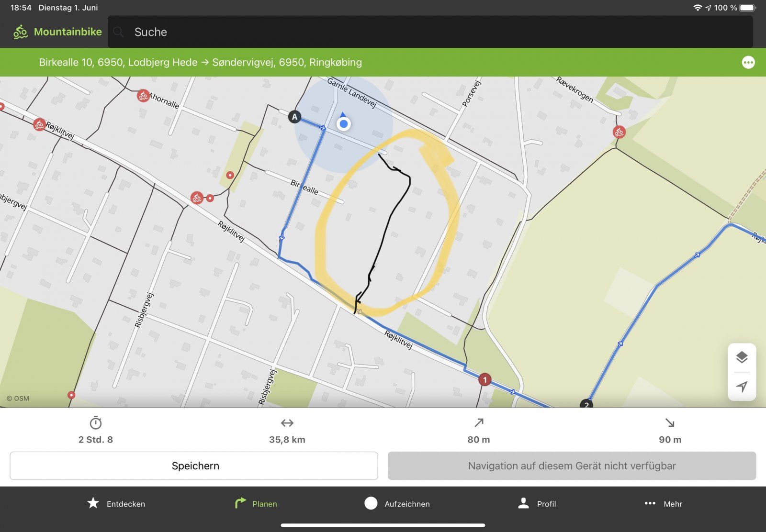Viewport: 766px width, 532px height.
Task: Go to the Profil tab
Action: (x=537, y=503)
